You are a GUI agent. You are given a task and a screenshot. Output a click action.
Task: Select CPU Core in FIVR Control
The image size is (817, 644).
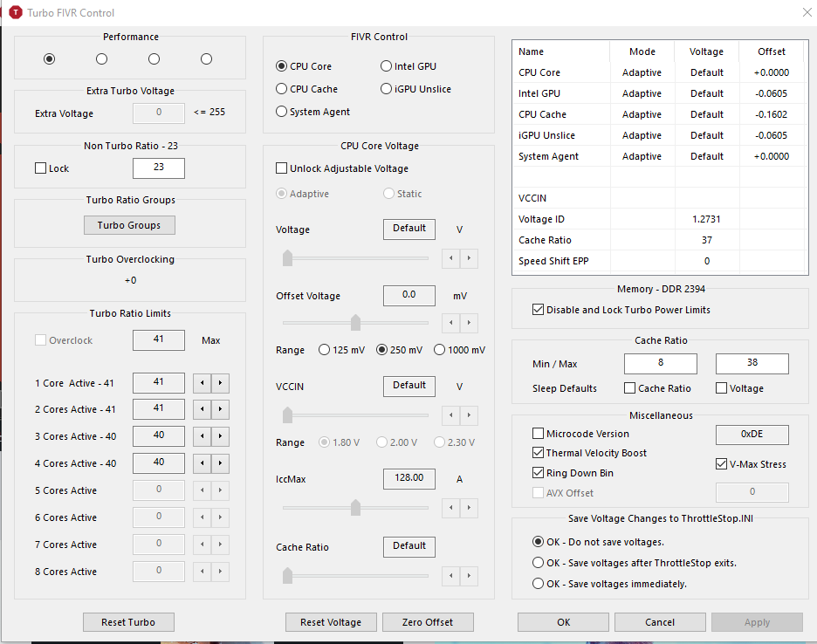(x=304, y=66)
